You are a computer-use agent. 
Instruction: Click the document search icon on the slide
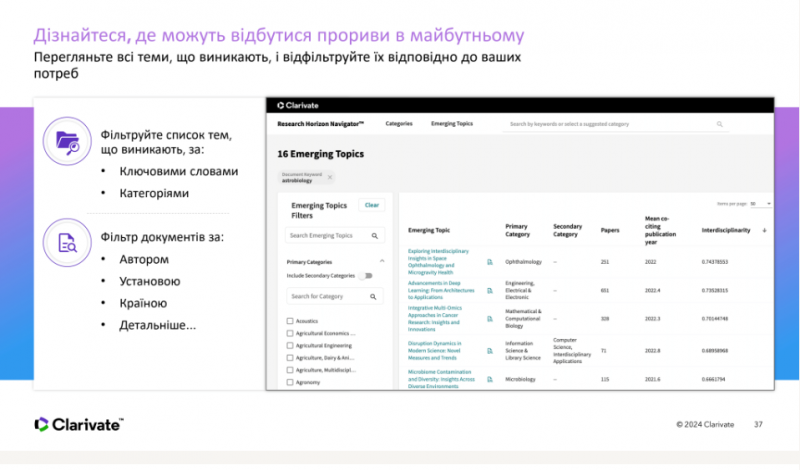pyautogui.click(x=67, y=242)
